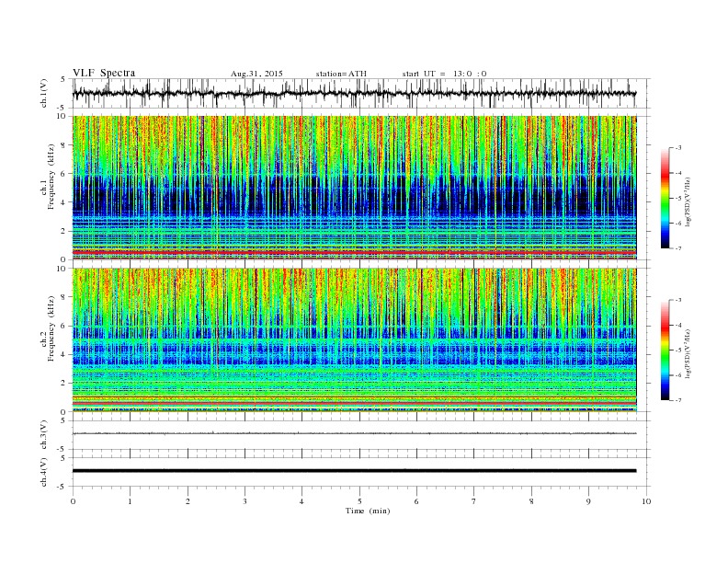Click the time axis tick label "3"
Image resolution: width=728 pixels, height=563 pixels.
(x=245, y=501)
